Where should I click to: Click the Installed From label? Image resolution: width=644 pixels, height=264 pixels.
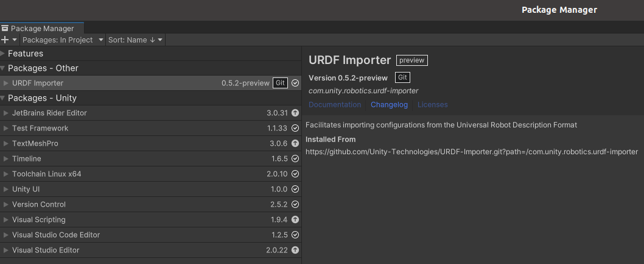pos(331,140)
